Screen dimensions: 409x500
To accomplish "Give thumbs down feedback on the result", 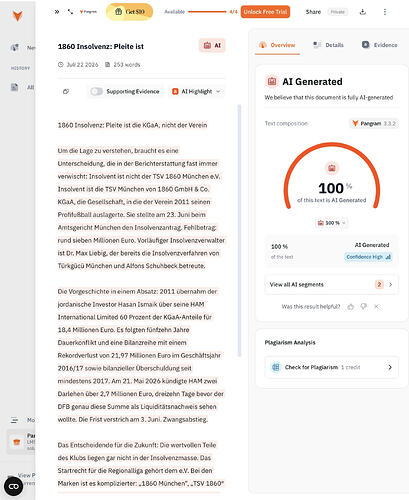I will (364, 306).
